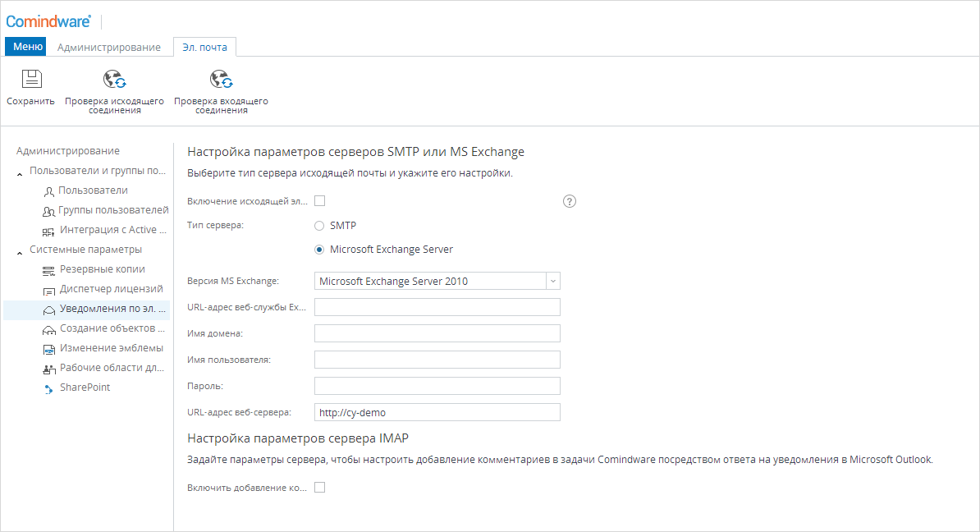Click the Резервные копии backup icon
Image resolution: width=980 pixels, height=532 pixels.
click(48, 271)
